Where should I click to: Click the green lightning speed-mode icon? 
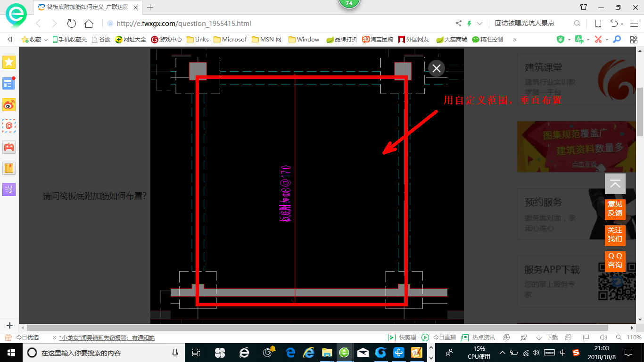click(469, 24)
